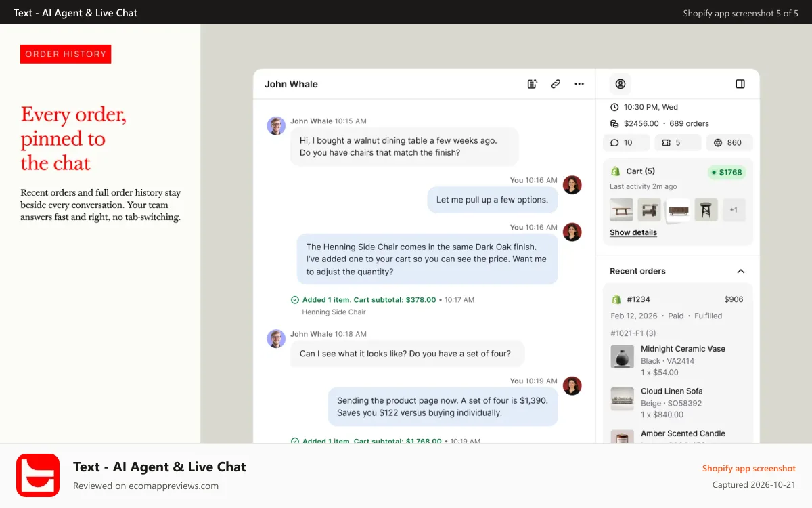Click the Shopify icon beside order #1234
Screen dimensions: 812x508
click(616, 299)
